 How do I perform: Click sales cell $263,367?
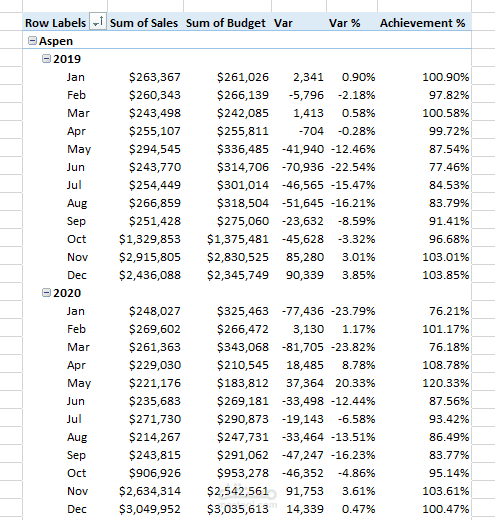(155, 77)
